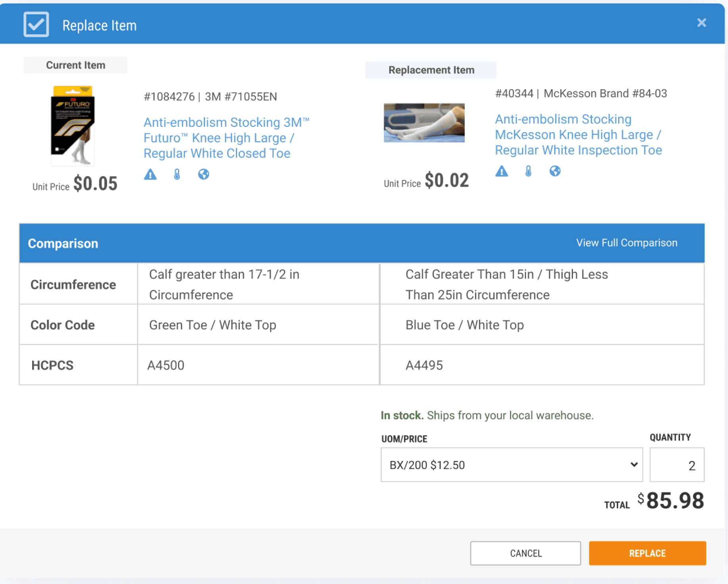This screenshot has height=584, width=728.
Task: Open the 3M Futuro stocking product link
Action: pos(226,138)
